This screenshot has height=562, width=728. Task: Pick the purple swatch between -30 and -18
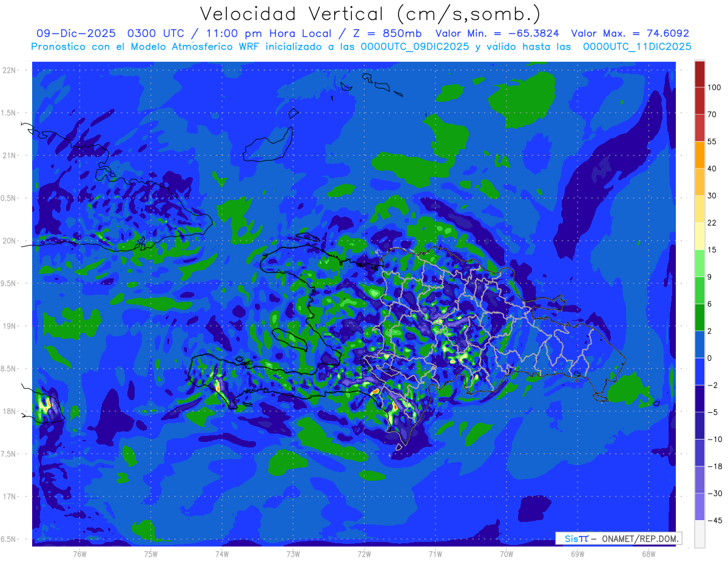699,479
